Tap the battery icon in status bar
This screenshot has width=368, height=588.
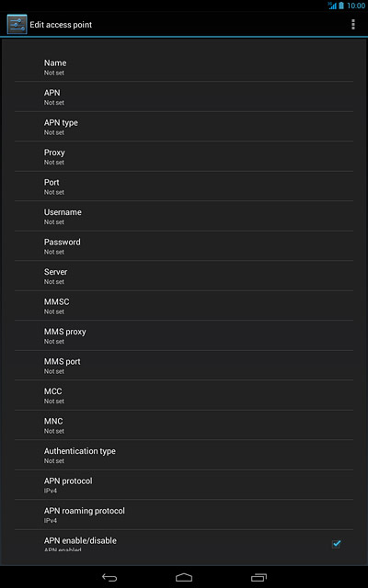coord(341,6)
